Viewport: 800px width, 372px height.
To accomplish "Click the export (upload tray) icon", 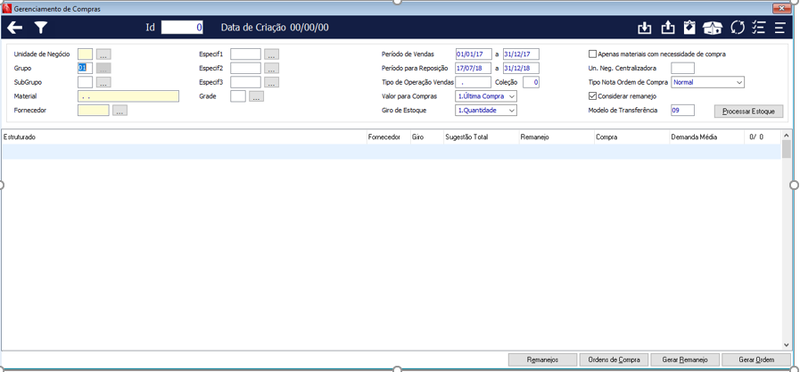I will pos(667,28).
